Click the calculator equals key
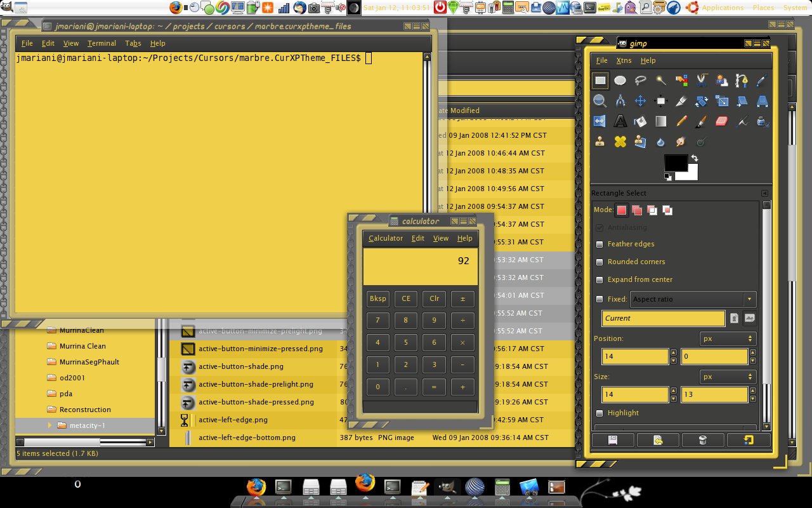Viewport: 812px width, 508px height. coord(435,387)
